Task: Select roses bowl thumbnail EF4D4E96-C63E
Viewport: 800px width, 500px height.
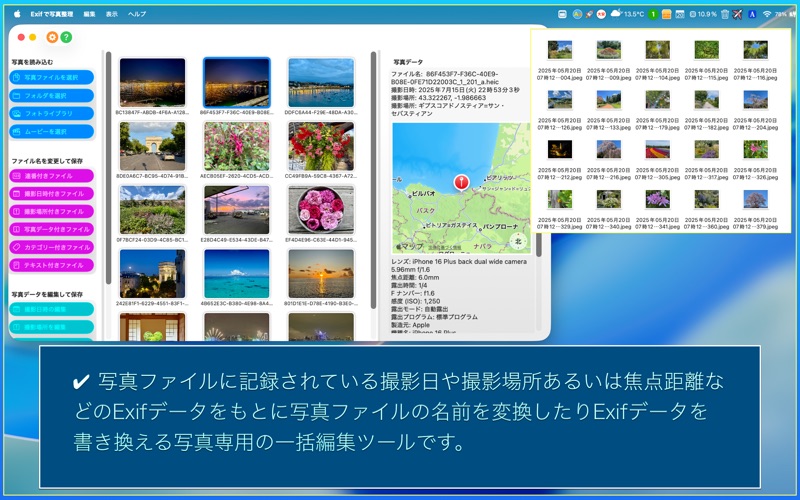Action: click(x=321, y=210)
